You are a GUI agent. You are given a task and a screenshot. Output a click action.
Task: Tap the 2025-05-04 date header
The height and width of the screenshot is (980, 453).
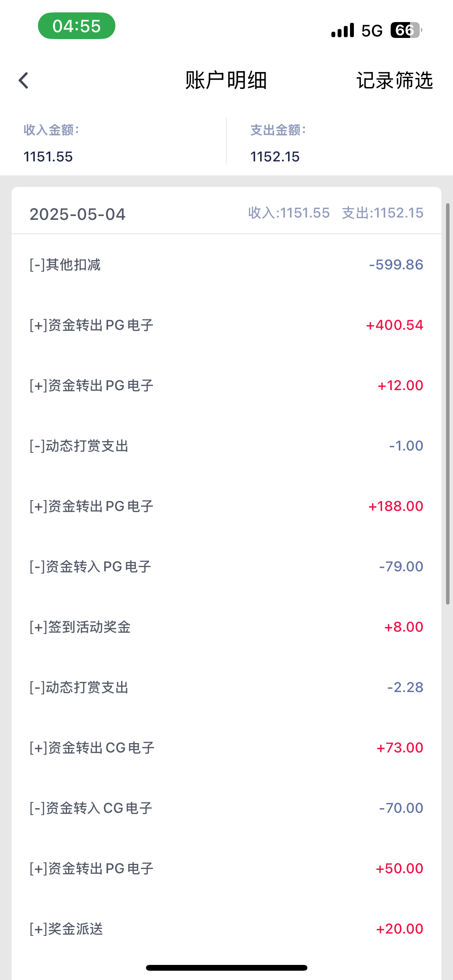pos(77,214)
